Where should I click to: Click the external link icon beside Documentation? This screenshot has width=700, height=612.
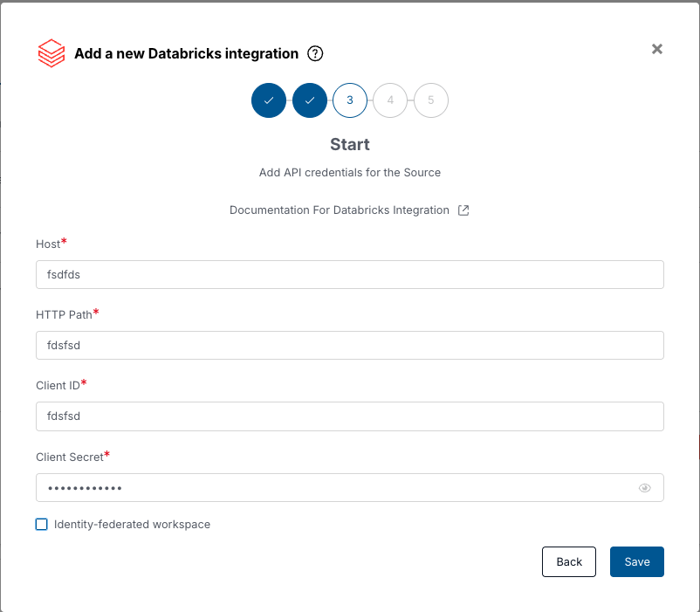tap(463, 210)
